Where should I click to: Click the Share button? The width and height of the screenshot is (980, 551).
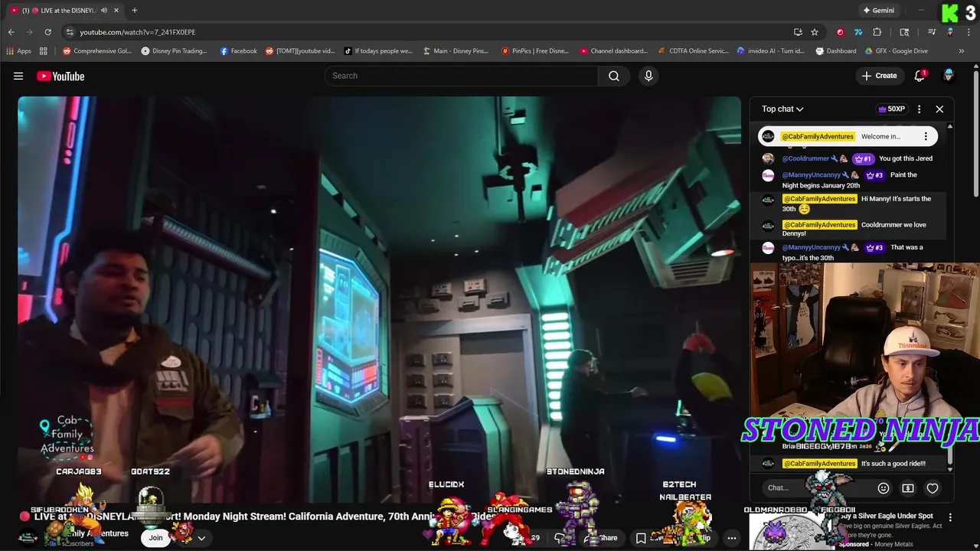click(602, 538)
